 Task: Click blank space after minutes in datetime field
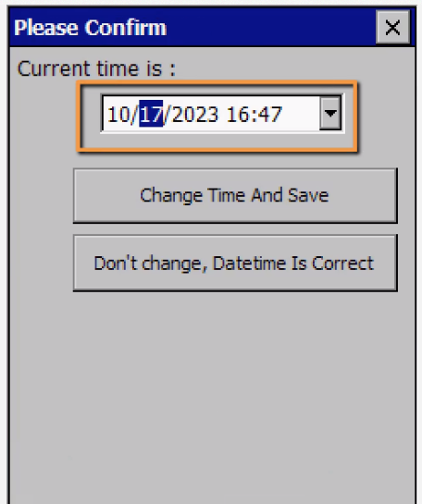301,114
